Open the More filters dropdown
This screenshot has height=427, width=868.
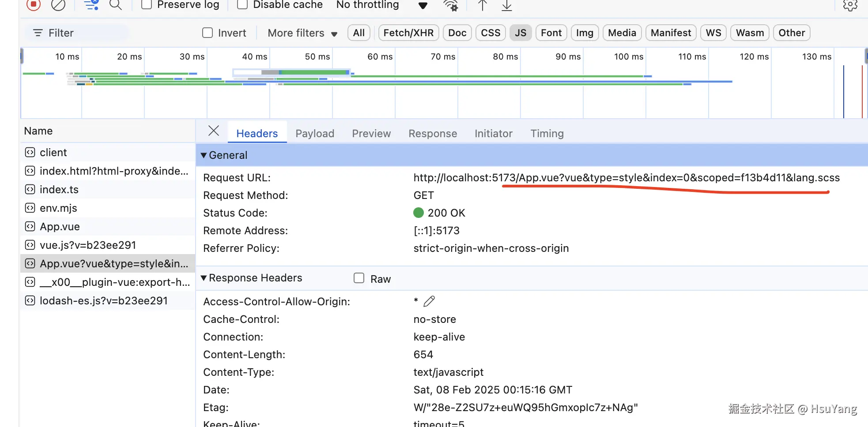pyautogui.click(x=302, y=33)
